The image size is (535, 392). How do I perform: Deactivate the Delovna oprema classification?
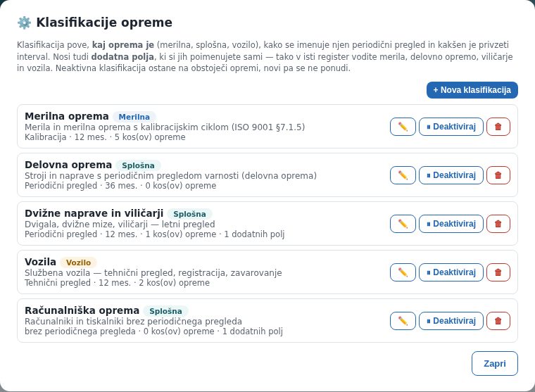451,175
